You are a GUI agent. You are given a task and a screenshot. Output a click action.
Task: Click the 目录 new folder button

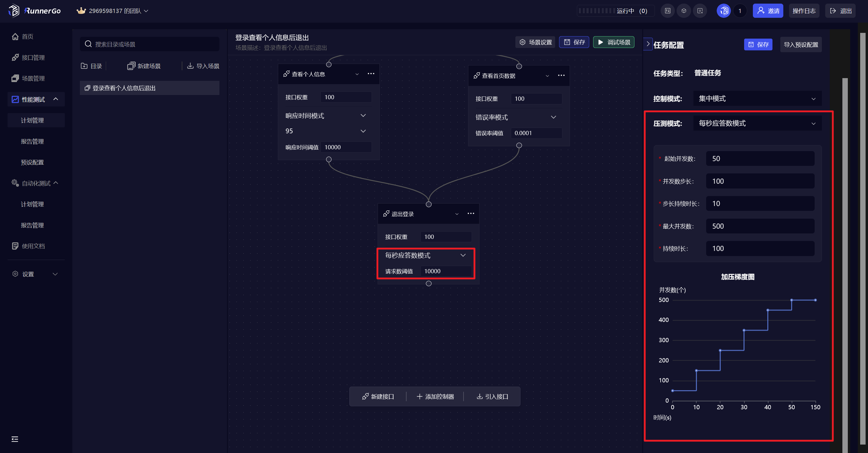click(92, 66)
